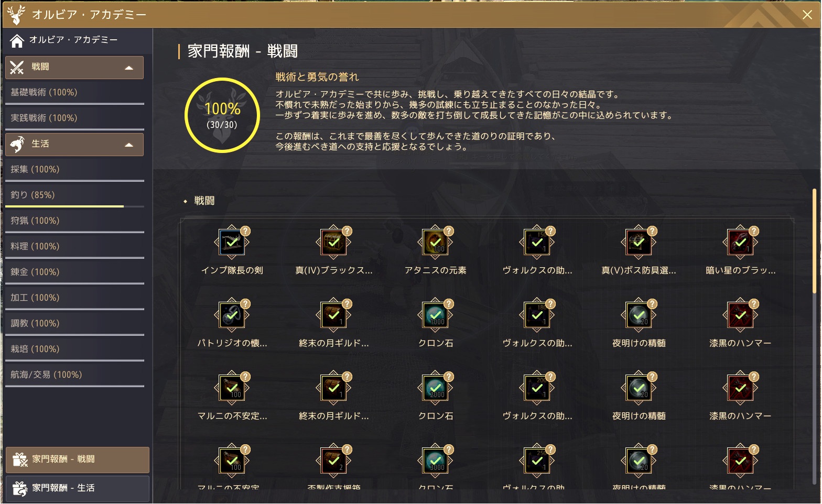Image resolution: width=822 pixels, height=504 pixels.
Task: Open 料理 (100%) in the sidebar
Action: 74,247
